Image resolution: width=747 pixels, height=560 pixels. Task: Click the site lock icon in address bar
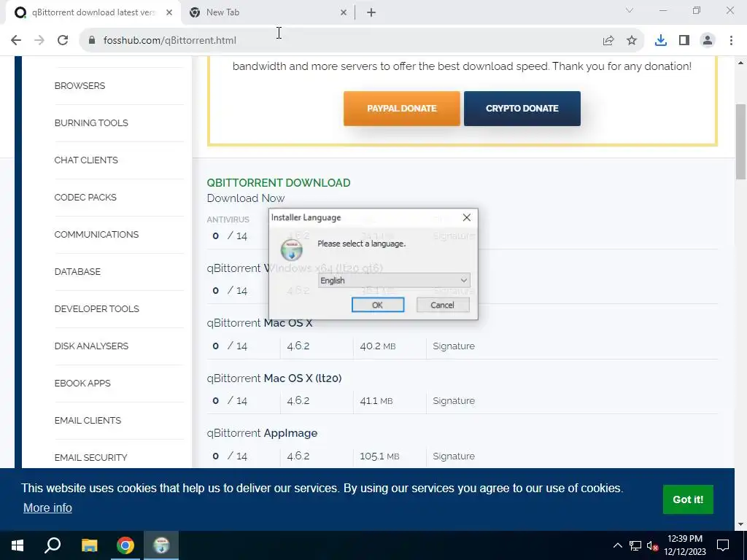[92, 41]
